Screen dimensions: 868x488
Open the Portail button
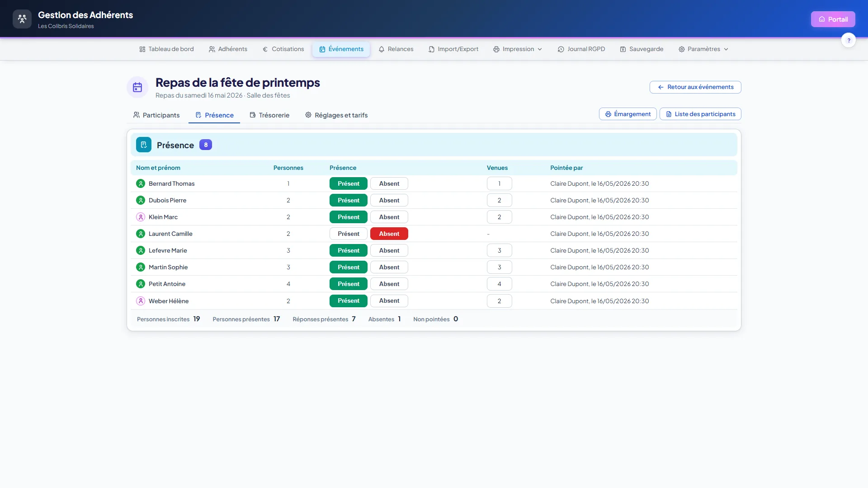(833, 19)
